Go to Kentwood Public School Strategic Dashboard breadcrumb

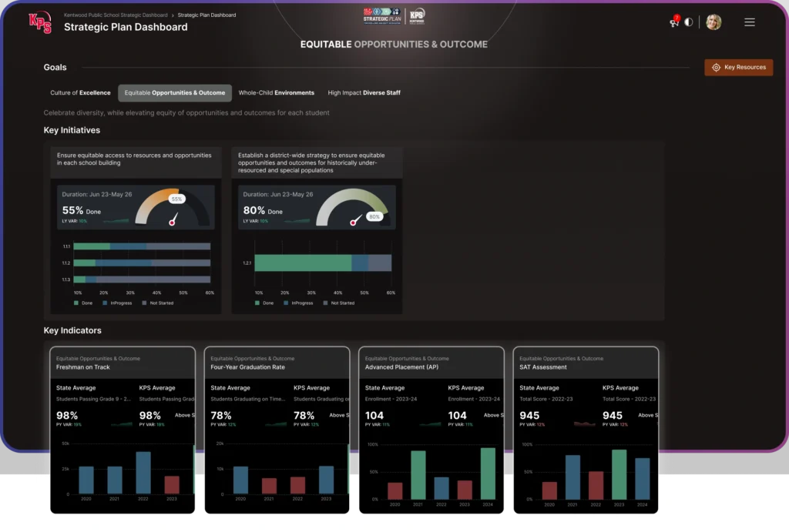click(116, 15)
